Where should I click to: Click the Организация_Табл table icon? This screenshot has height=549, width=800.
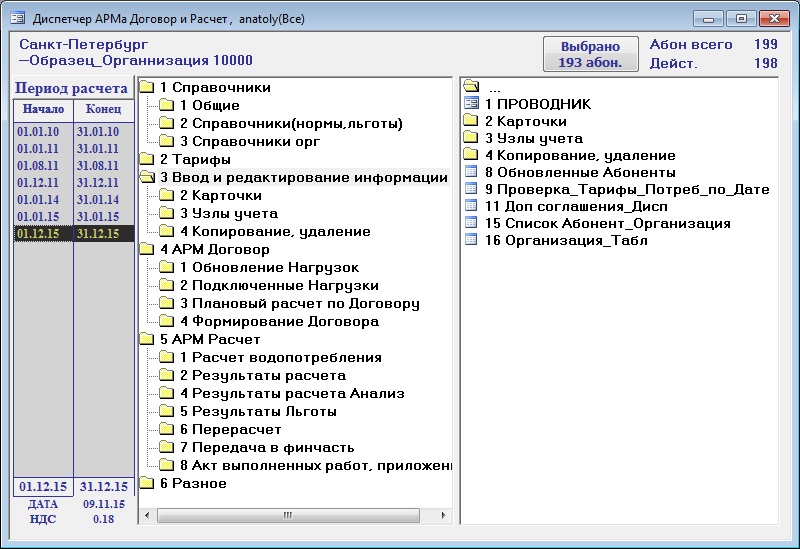click(x=472, y=240)
